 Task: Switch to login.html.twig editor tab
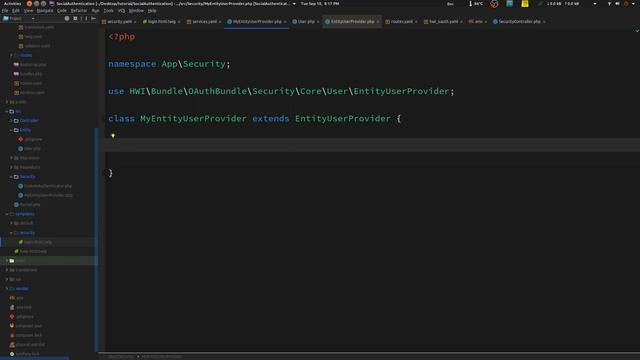pyautogui.click(x=161, y=22)
